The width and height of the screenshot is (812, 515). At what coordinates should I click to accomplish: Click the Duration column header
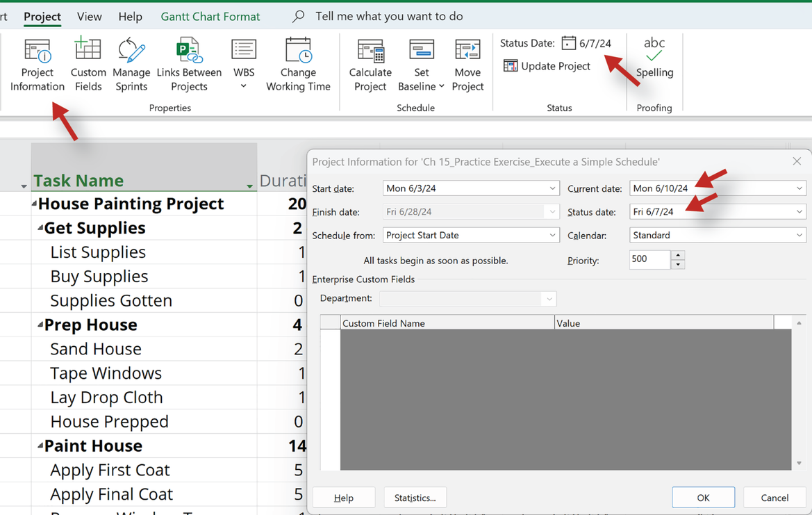[283, 180]
